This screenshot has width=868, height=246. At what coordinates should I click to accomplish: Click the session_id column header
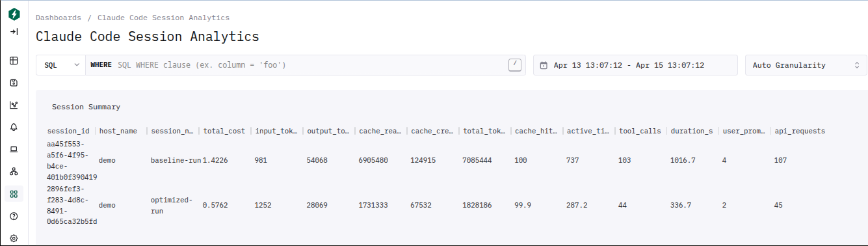click(x=69, y=131)
